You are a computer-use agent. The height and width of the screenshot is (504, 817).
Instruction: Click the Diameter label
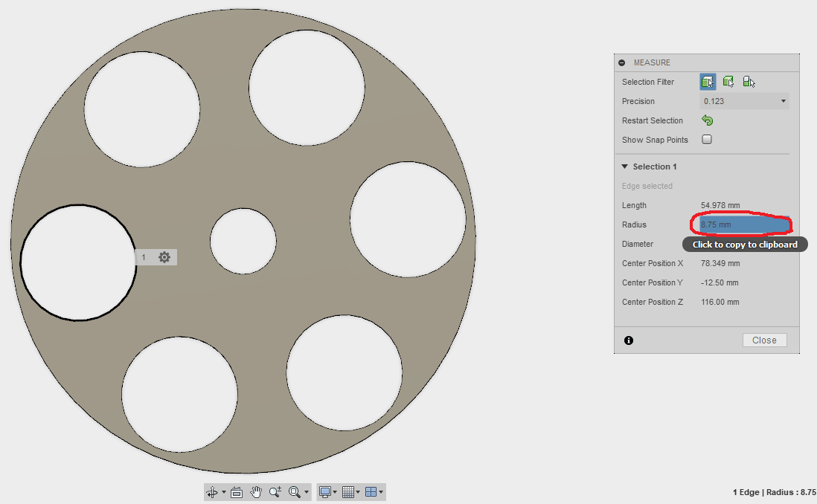click(637, 244)
